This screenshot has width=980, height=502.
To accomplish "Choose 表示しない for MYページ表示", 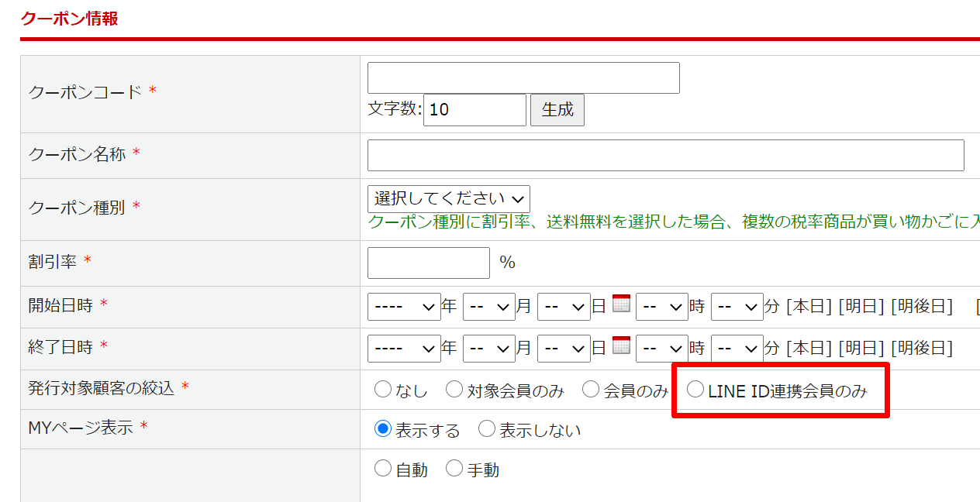I will [487, 429].
